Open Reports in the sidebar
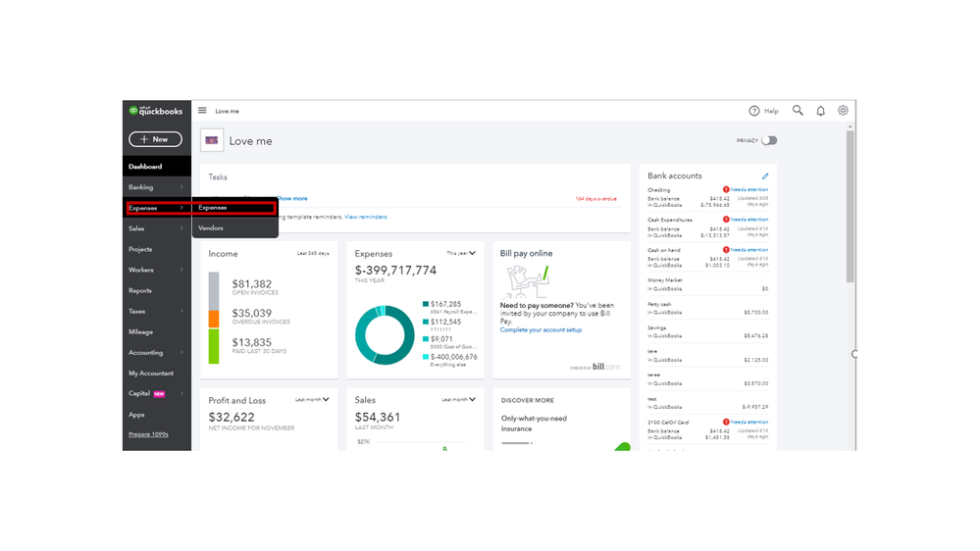Screen dimensions: 980x551 click(157, 290)
